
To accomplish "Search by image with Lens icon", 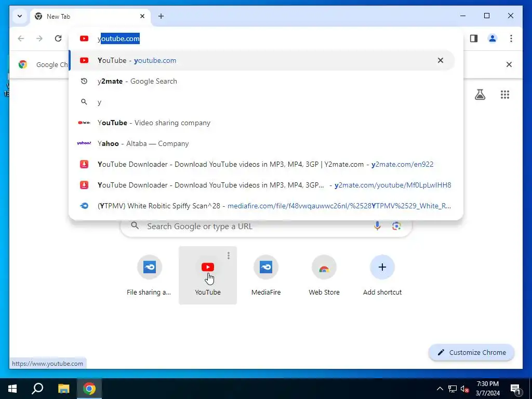I will 396,226.
